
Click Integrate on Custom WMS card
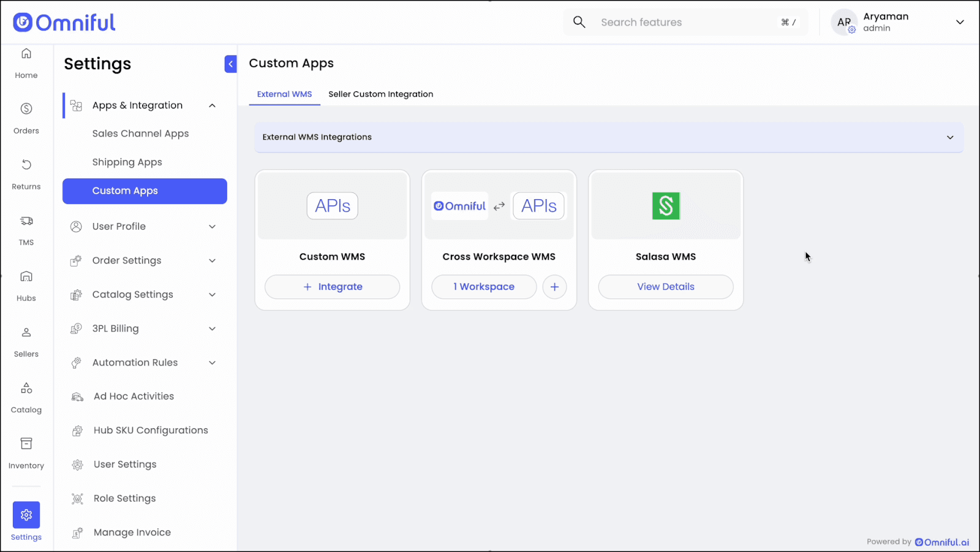(332, 287)
